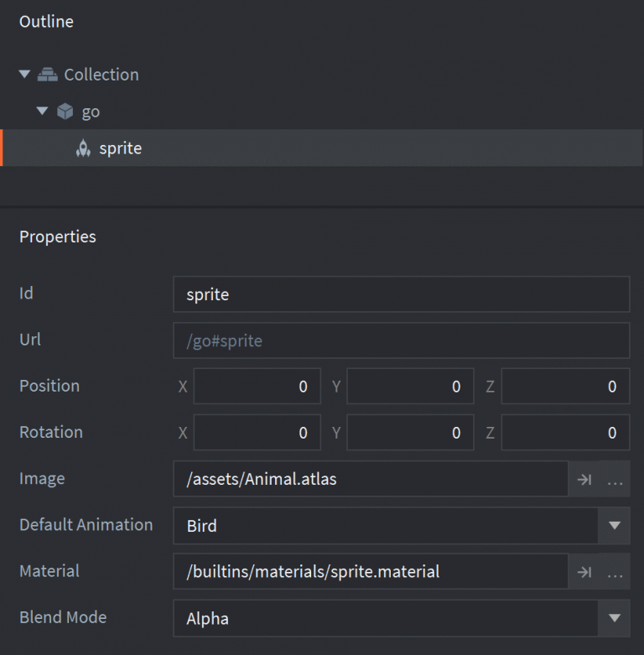This screenshot has height=655, width=644.
Task: Click the Rotation Y field
Action: point(410,433)
